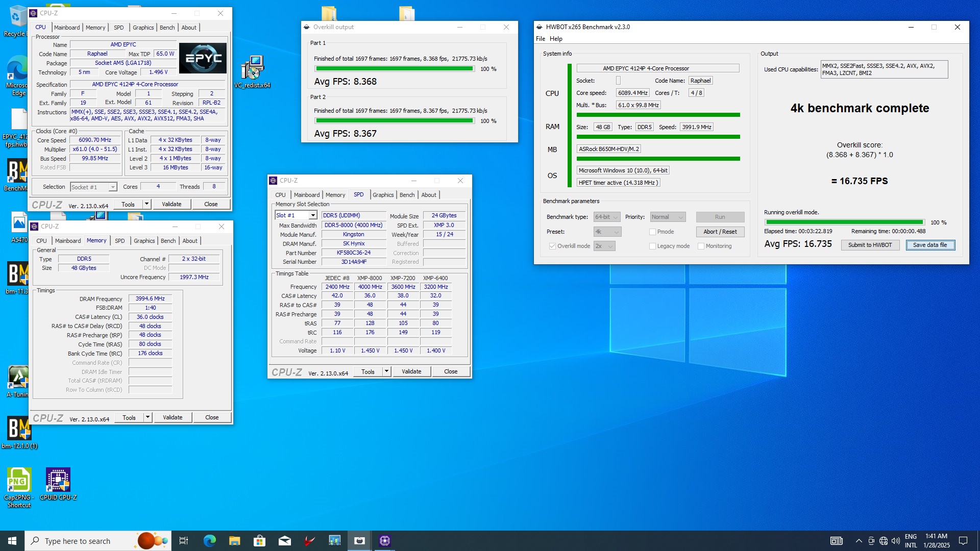This screenshot has width=980, height=551.
Task: Open the Mail app from the taskbar
Action: coord(284,541)
